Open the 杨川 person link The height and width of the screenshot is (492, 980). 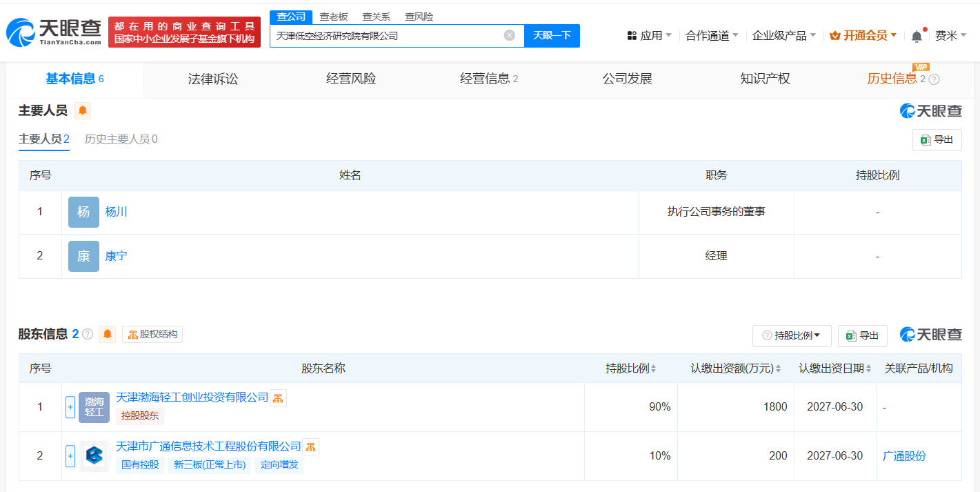tap(116, 212)
